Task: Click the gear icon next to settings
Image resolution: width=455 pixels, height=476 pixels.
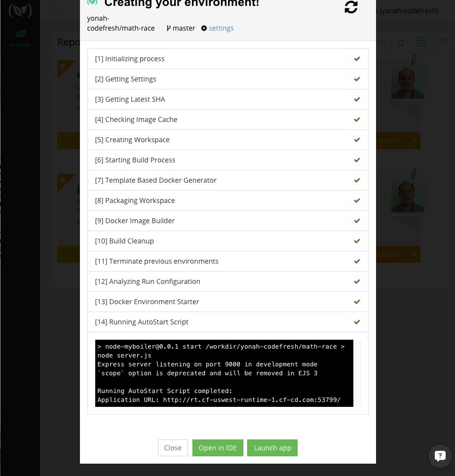Action: [204, 28]
